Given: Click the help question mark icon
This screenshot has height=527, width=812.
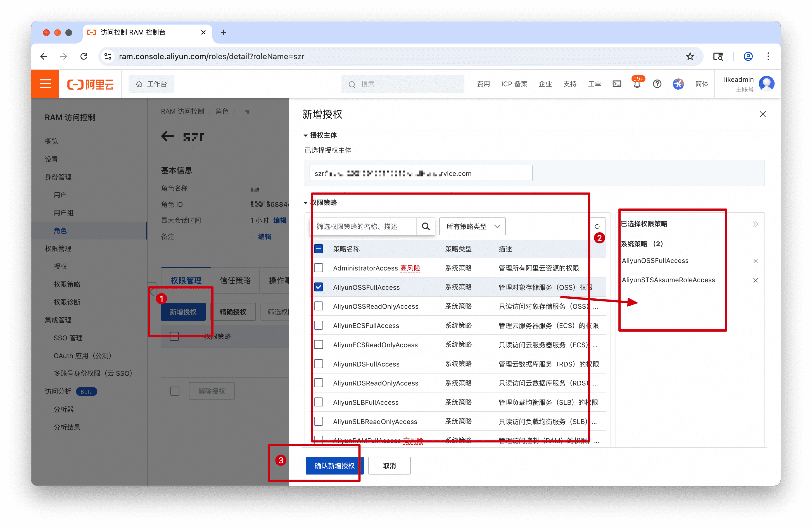Looking at the screenshot, I should (657, 84).
